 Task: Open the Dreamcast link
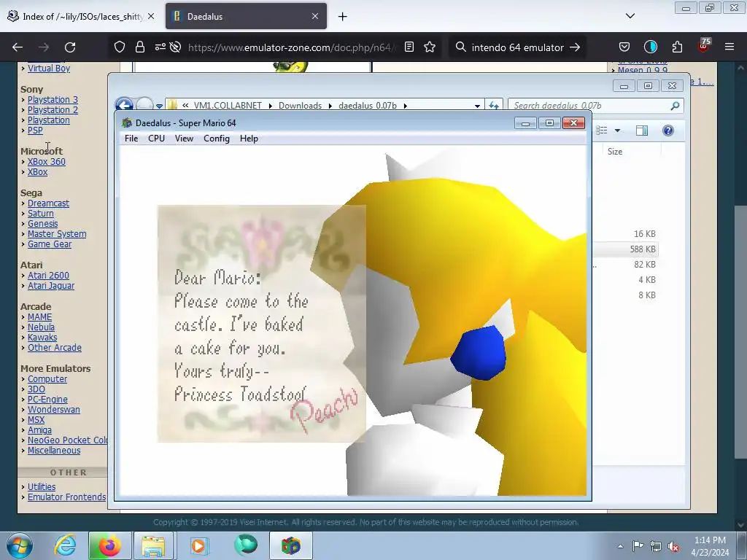(48, 203)
